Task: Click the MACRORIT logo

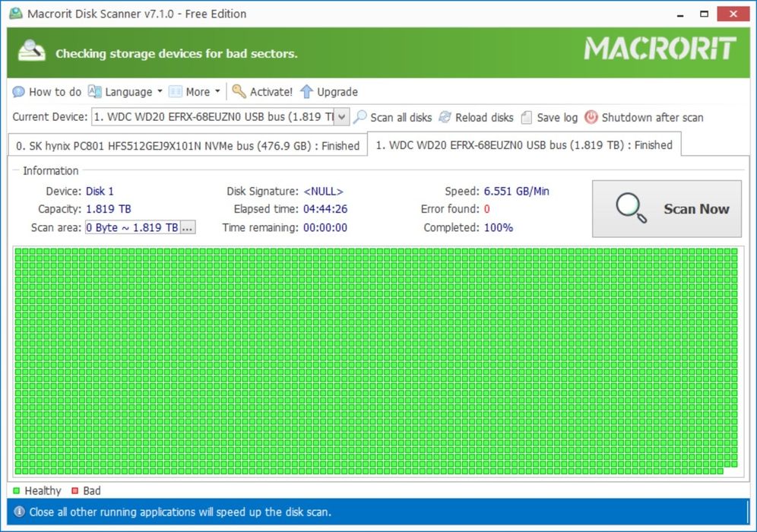Action: pos(660,49)
